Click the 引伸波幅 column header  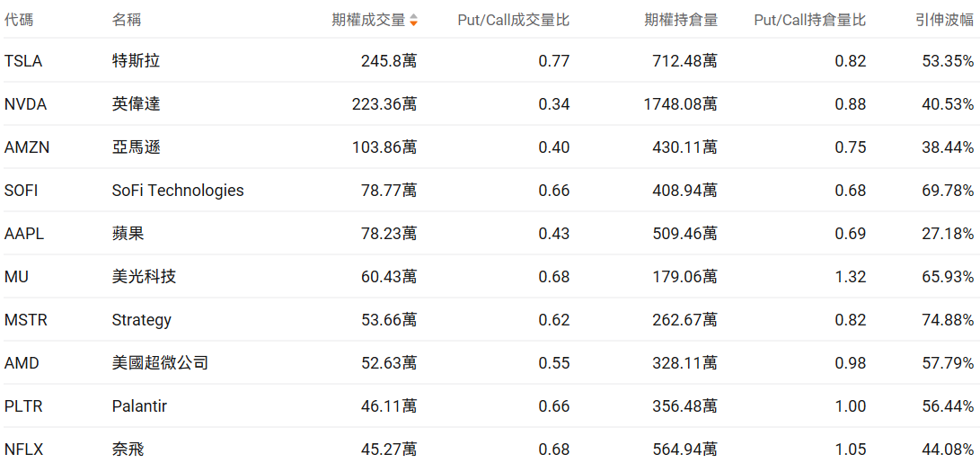[946, 20]
